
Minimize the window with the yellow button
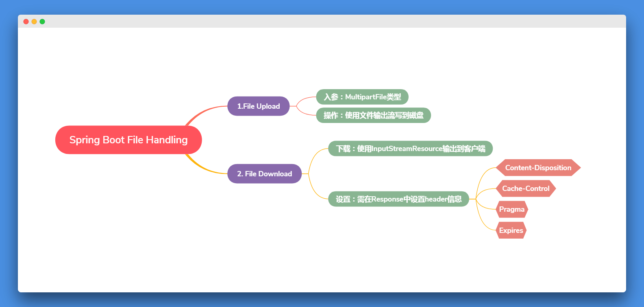pos(34,22)
